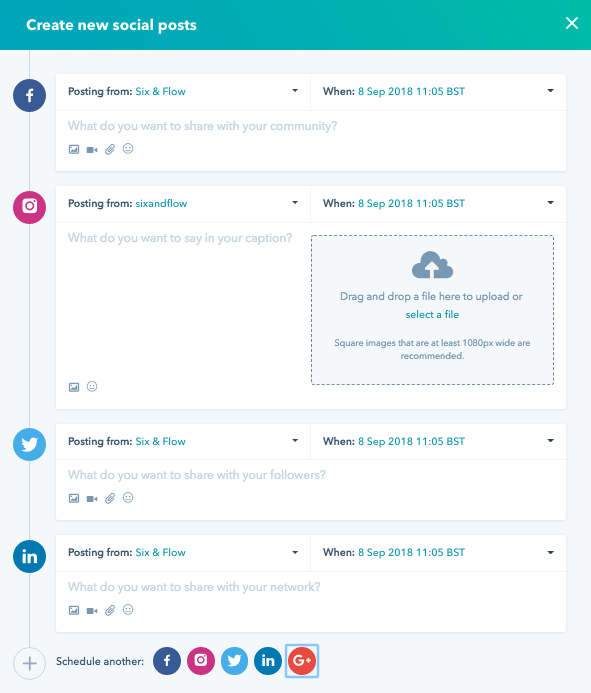Insert an emoji in the Instagram caption
Image resolution: width=591 pixels, height=693 pixels.
tap(92, 387)
